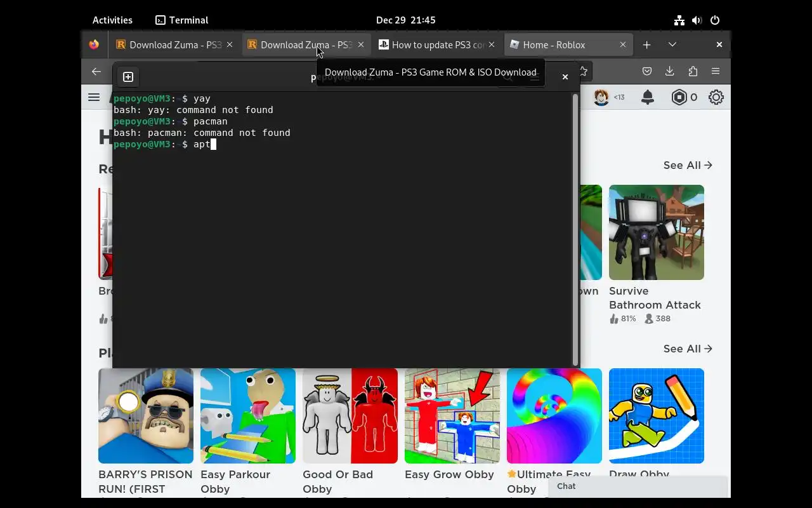Open Activities overview
This screenshot has width=812, height=508.
tap(112, 20)
